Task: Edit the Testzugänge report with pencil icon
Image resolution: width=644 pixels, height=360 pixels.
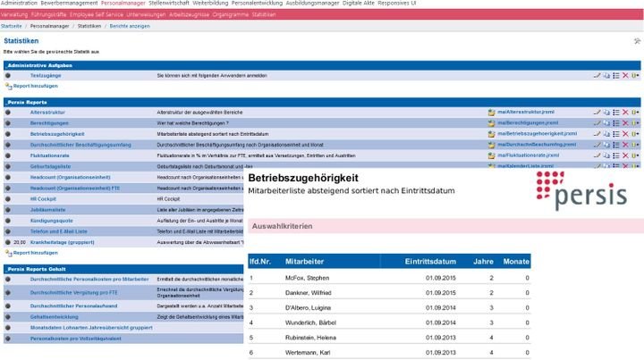Action: (597, 75)
